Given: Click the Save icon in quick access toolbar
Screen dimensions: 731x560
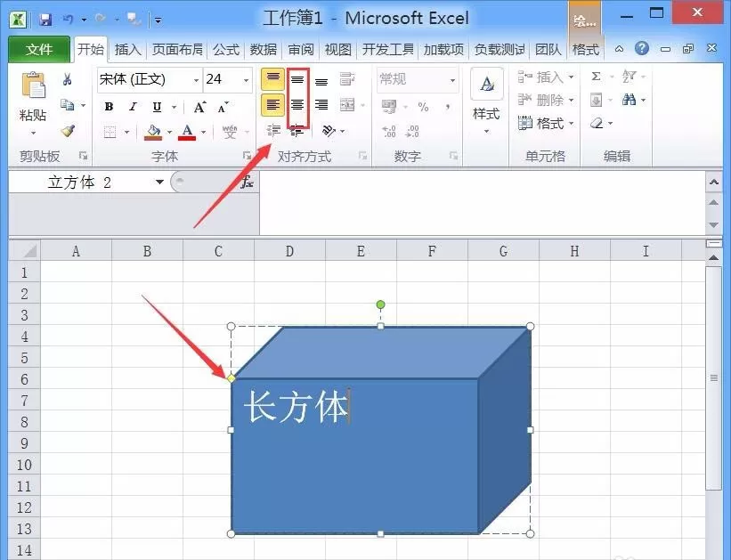Looking at the screenshot, I should click(45, 20).
